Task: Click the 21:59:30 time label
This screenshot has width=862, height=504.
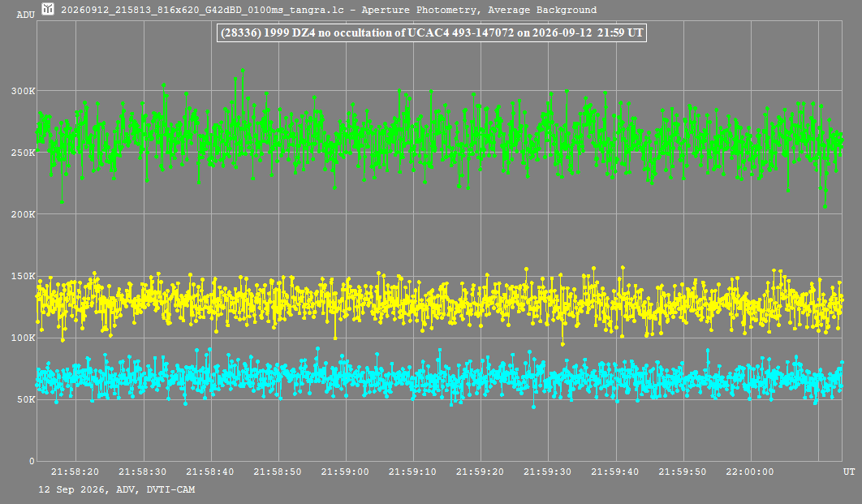Action: click(548, 472)
